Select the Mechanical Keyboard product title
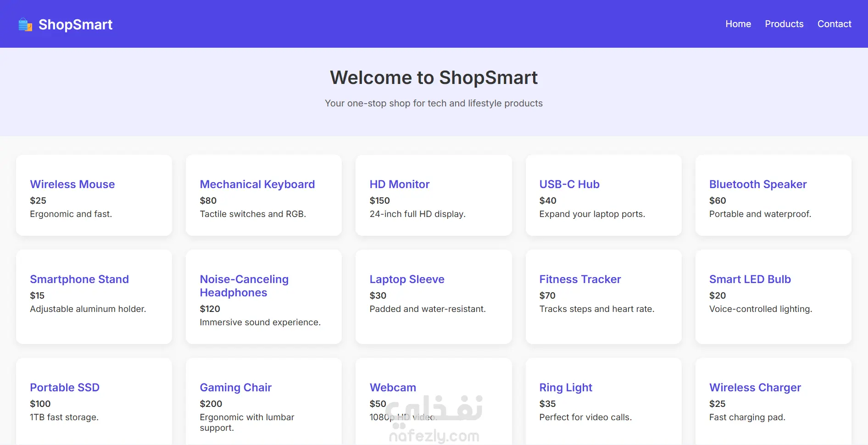 (x=257, y=184)
